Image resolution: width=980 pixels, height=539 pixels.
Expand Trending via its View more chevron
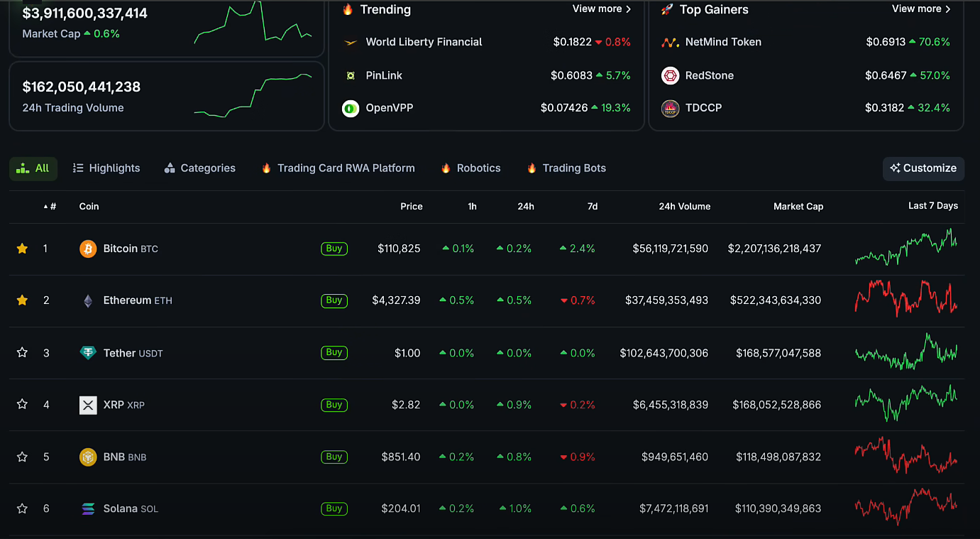click(630, 9)
